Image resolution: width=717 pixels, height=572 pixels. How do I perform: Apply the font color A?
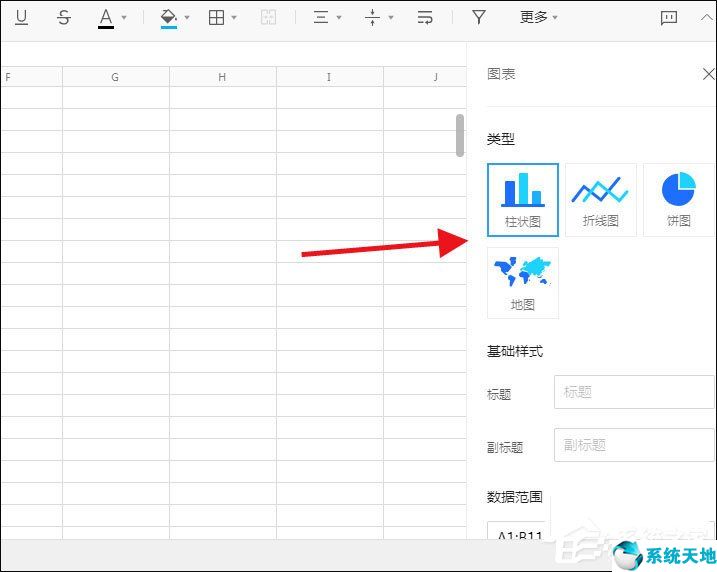(106, 18)
